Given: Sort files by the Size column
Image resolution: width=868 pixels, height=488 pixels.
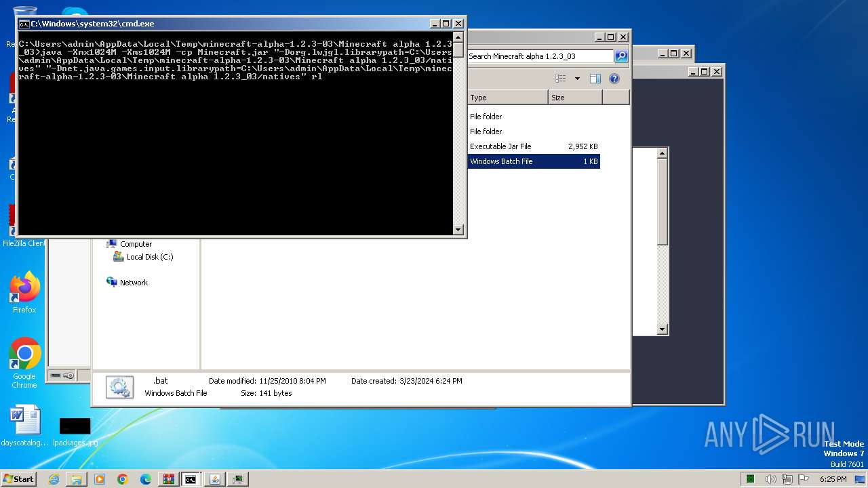Looking at the screenshot, I should click(x=575, y=98).
